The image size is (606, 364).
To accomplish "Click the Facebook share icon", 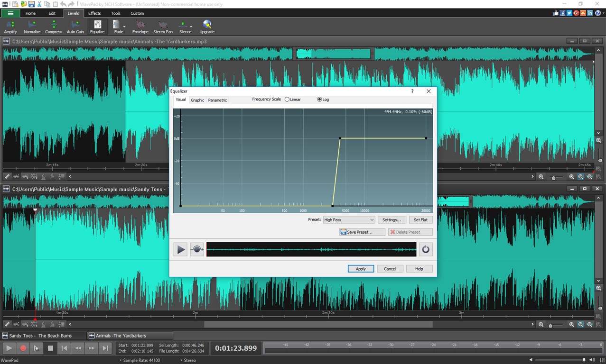I will [563, 13].
